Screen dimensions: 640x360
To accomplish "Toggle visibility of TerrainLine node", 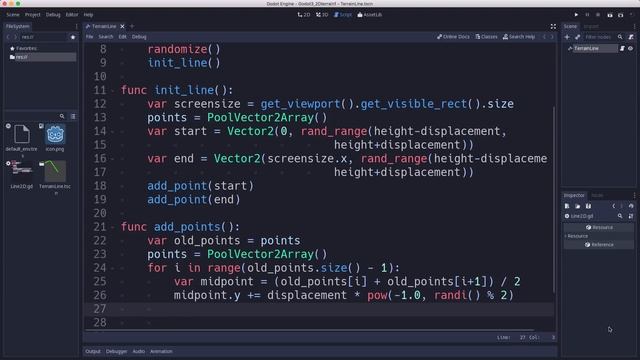I will pos(630,49).
